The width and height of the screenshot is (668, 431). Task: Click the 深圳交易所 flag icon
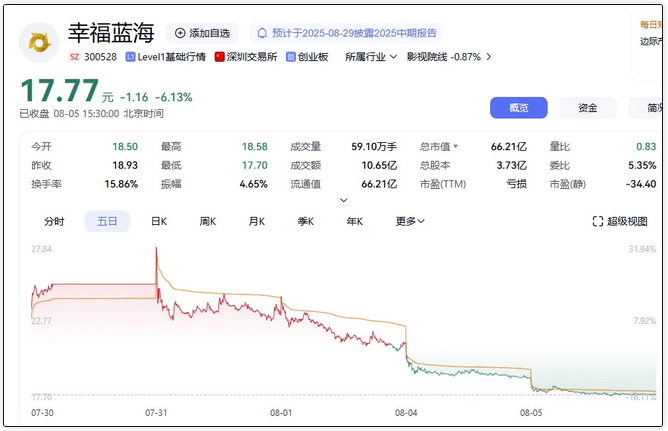(x=220, y=57)
